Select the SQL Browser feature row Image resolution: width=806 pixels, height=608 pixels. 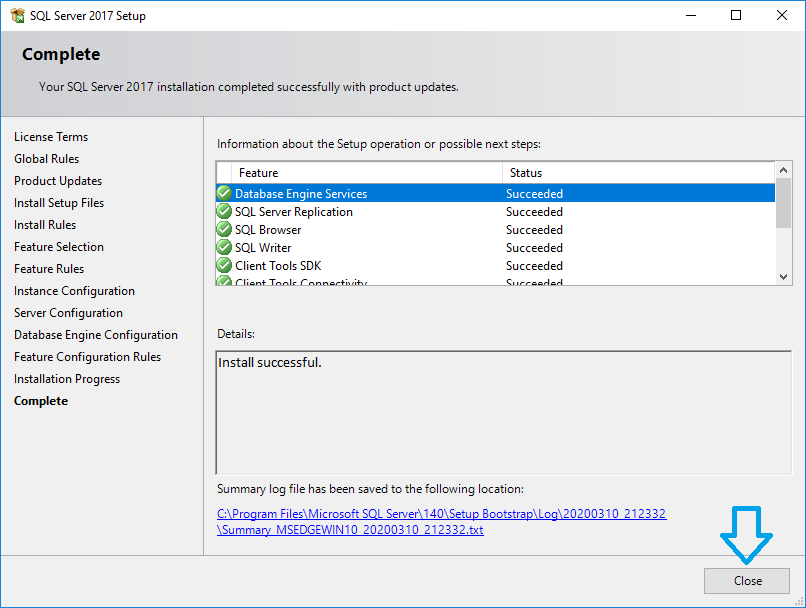[400, 230]
